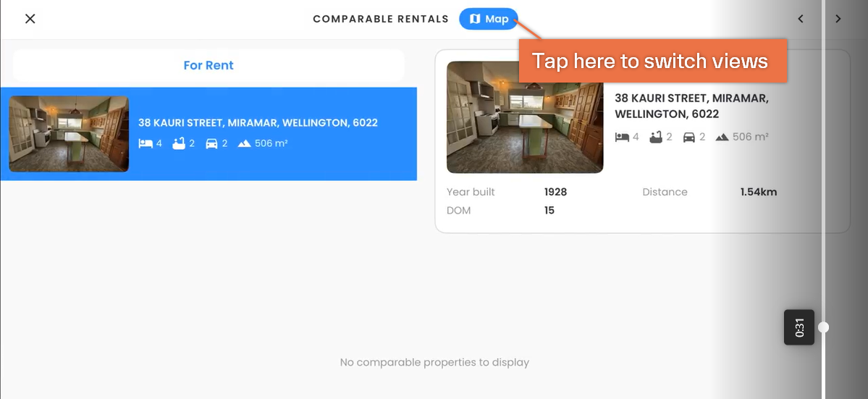Viewport: 868px width, 399px height.
Task: Switch to Map view
Action: click(488, 19)
